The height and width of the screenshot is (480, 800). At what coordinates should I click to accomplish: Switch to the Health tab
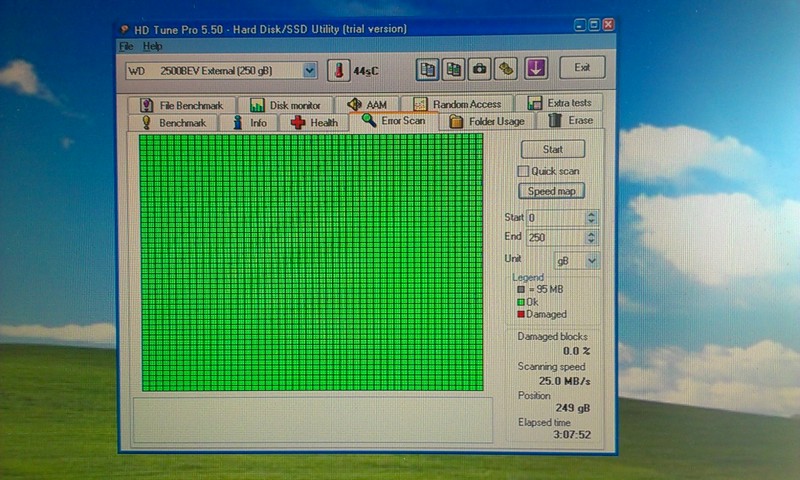click(314, 122)
